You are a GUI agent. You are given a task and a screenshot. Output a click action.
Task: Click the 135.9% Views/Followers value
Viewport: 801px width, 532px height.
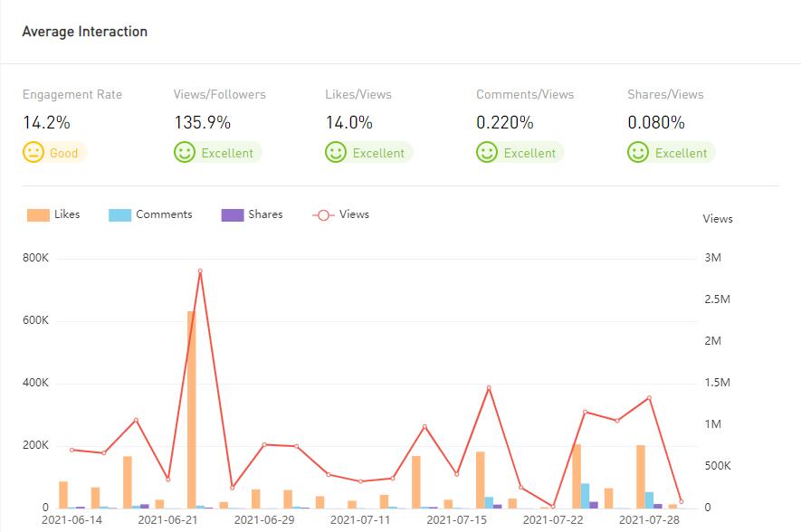(x=202, y=122)
